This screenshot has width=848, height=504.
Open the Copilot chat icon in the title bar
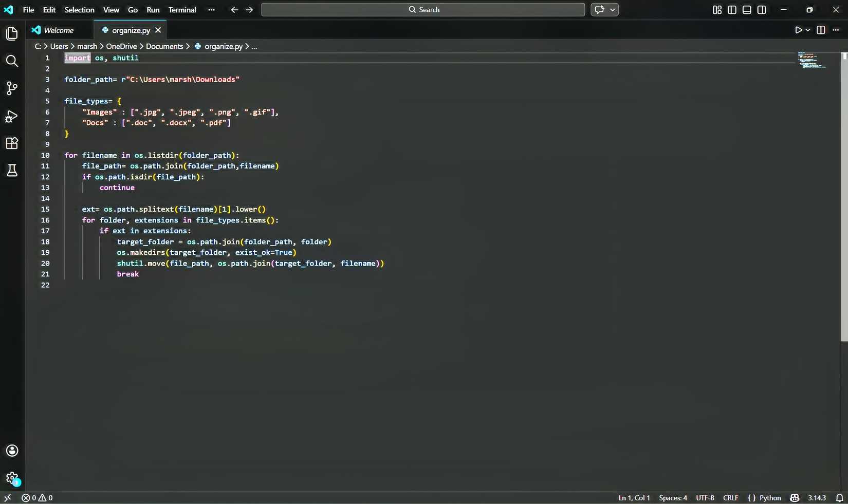click(599, 10)
